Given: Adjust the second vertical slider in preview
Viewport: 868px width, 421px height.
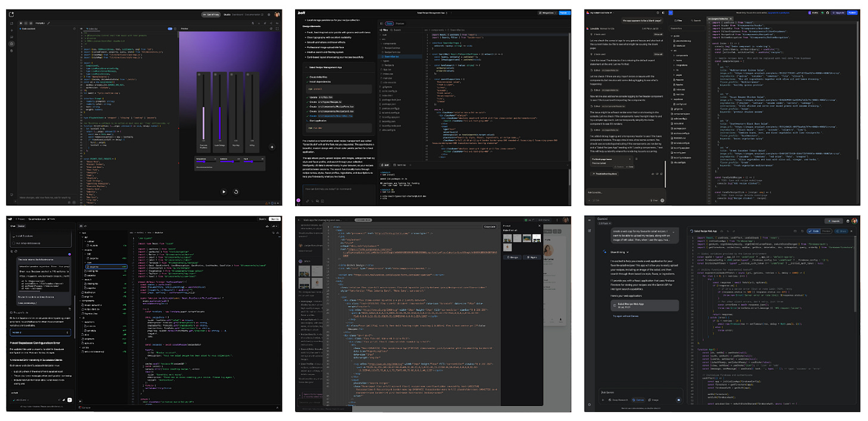Looking at the screenshot, I should (220, 107).
